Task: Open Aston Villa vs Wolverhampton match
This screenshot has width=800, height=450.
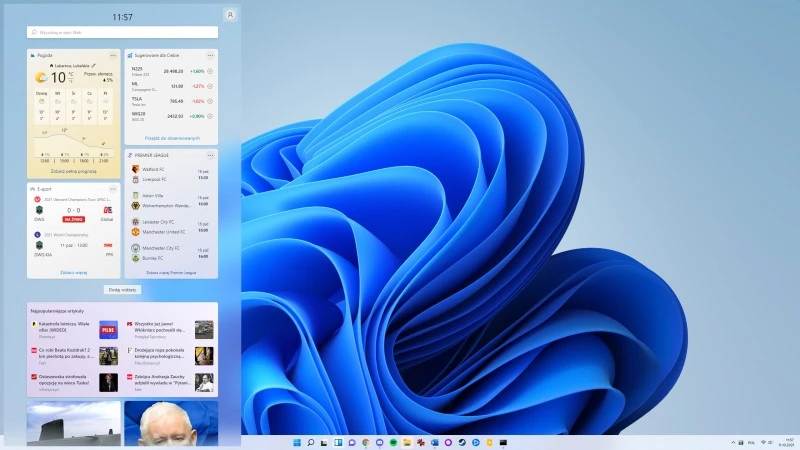Action: coord(171,201)
